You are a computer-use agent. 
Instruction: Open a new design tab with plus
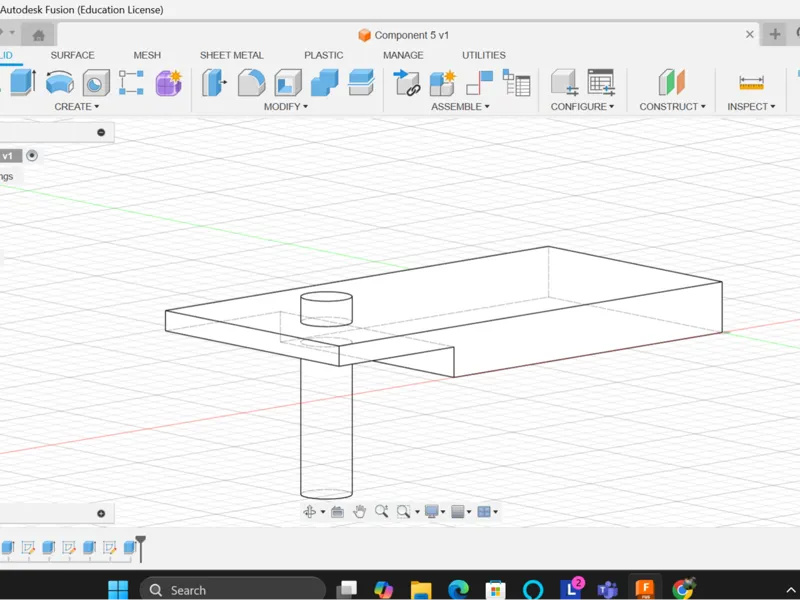tap(774, 35)
